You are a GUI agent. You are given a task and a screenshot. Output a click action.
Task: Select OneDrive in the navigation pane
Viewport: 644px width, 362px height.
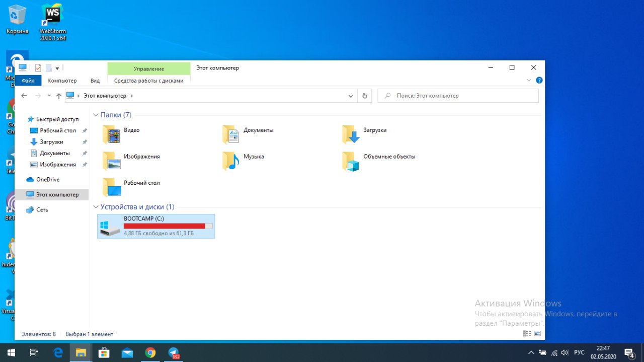(x=47, y=180)
